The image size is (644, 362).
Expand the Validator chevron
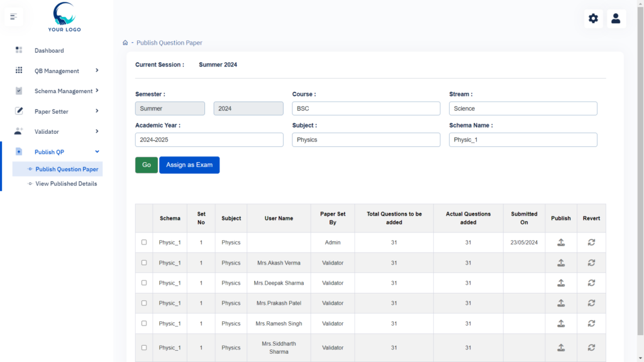pos(97,131)
